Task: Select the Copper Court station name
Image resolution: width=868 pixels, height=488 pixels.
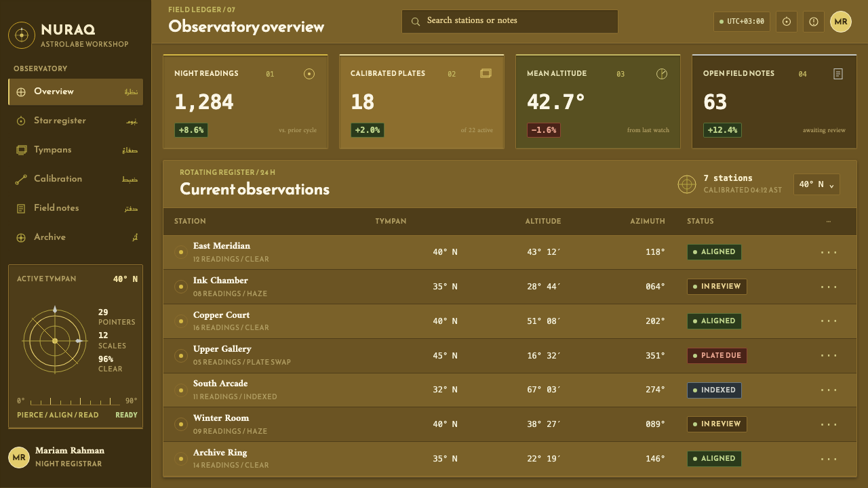Action: pos(221,315)
